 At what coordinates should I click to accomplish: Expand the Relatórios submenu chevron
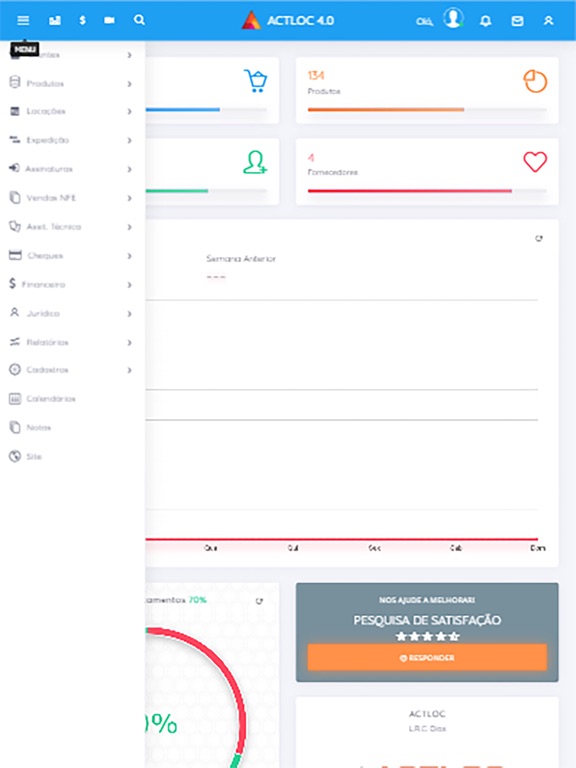tap(129, 342)
